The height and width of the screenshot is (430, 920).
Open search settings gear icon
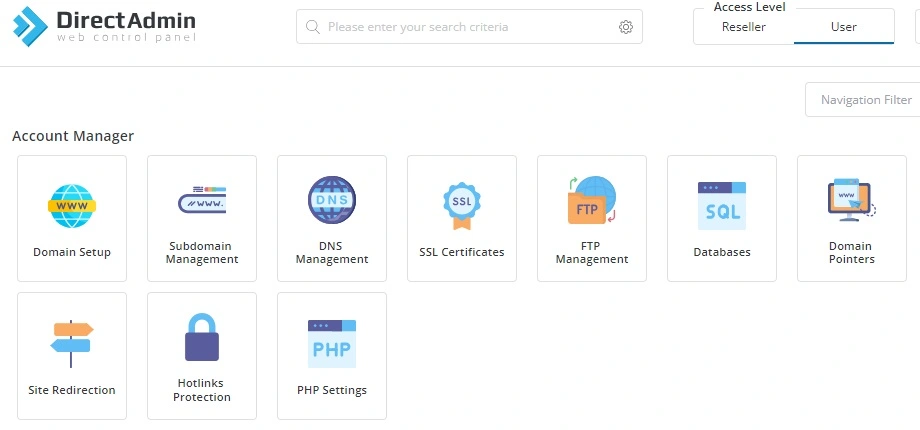[626, 27]
